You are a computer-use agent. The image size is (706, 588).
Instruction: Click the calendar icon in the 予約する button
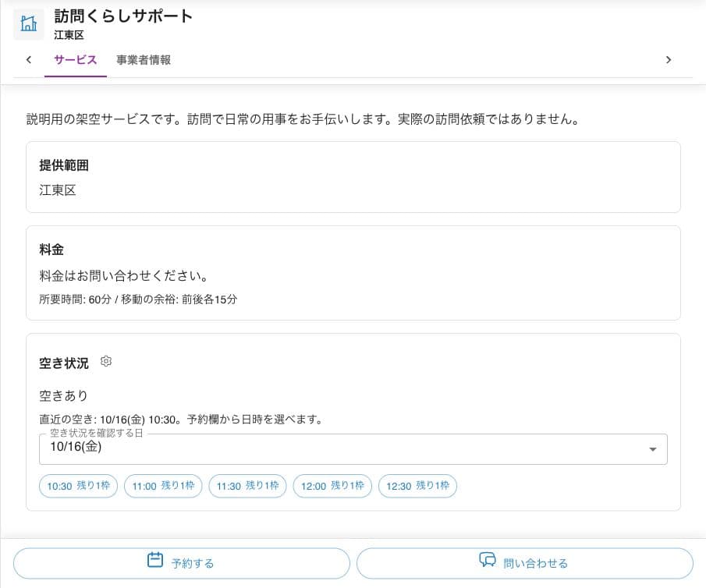point(155,560)
